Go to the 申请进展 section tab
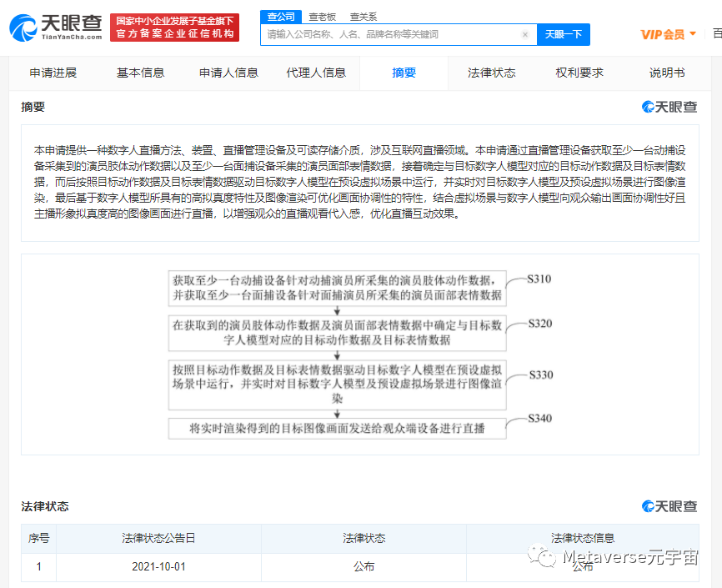 [x=53, y=73]
